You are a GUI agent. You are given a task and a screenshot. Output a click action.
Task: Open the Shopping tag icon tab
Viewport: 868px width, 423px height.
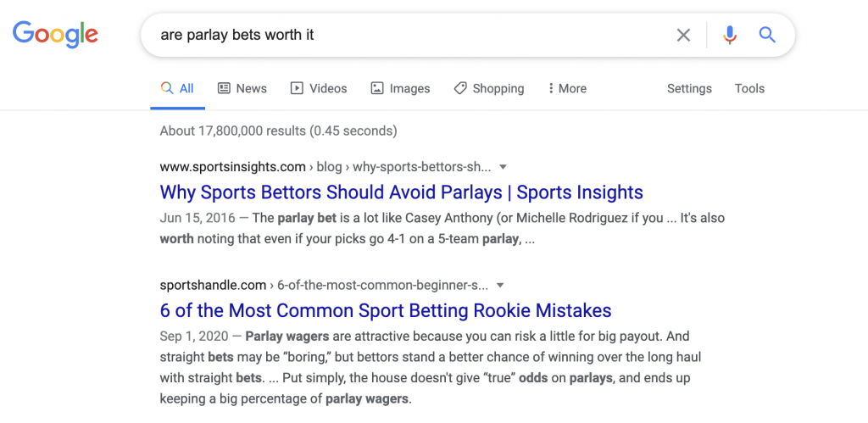460,89
